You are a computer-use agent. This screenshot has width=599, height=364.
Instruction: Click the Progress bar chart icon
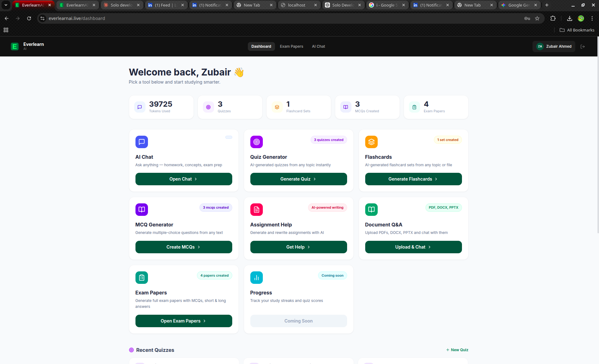[257, 278]
